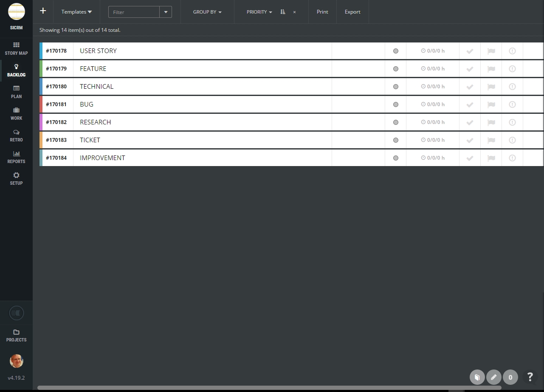Open the Group By dropdown
This screenshot has height=392, width=544.
point(207,12)
